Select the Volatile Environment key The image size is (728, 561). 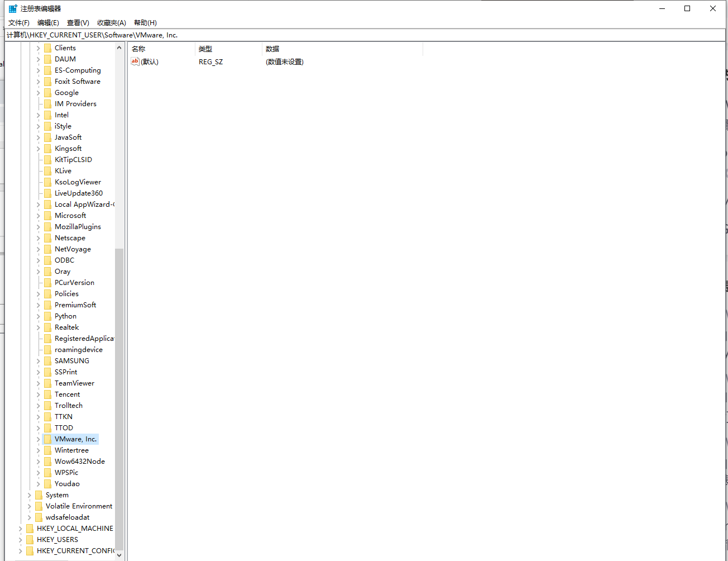click(79, 506)
